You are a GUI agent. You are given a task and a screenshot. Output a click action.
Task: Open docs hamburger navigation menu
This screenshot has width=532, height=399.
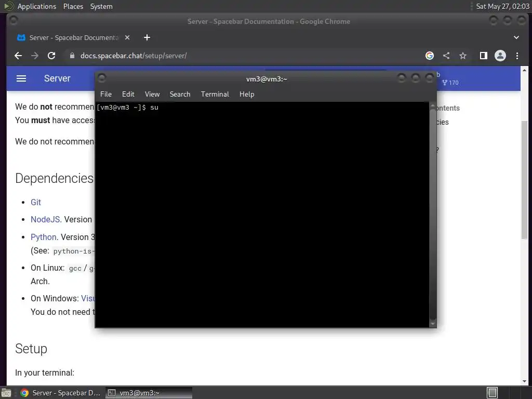pyautogui.click(x=21, y=78)
